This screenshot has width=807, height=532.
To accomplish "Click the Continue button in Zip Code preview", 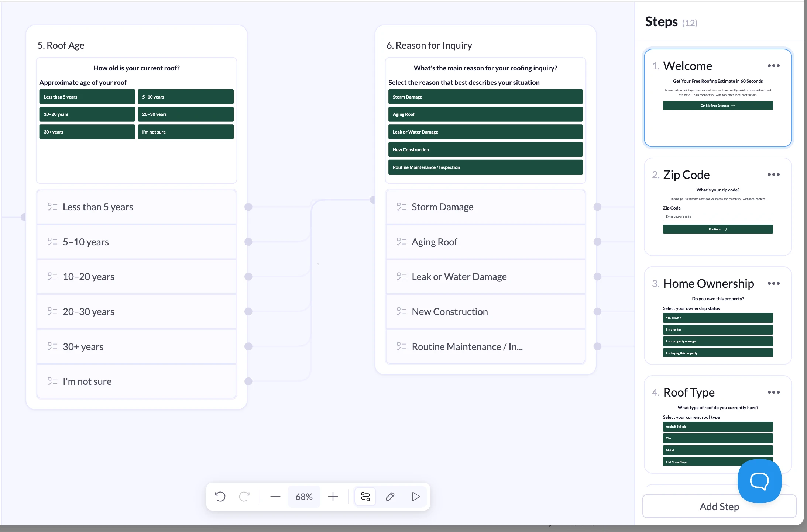I will [718, 229].
